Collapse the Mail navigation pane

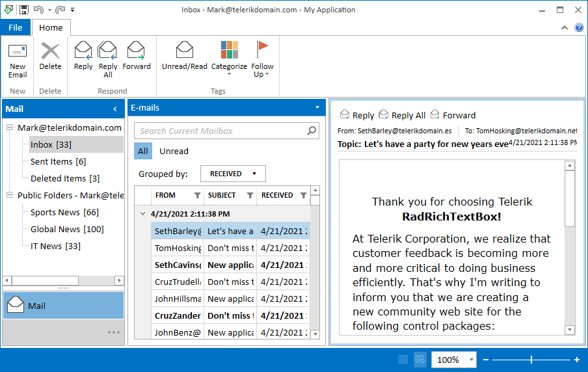(x=115, y=109)
